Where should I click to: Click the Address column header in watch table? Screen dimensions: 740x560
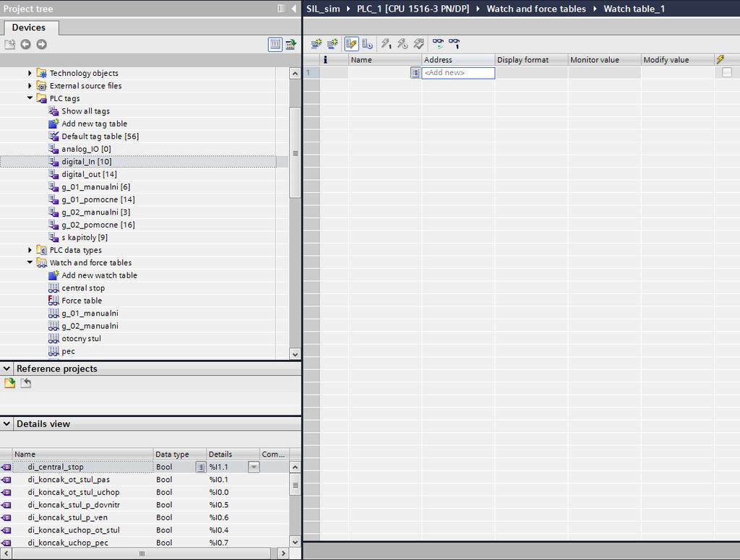(x=457, y=59)
